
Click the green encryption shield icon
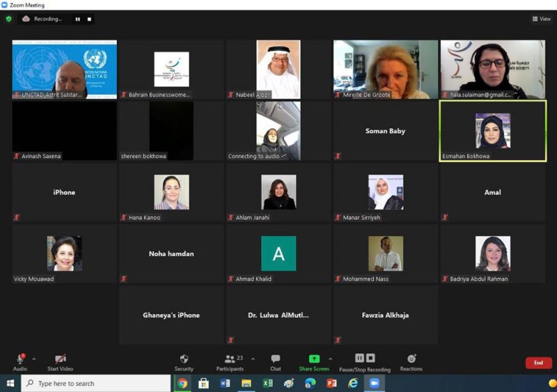(x=9, y=19)
